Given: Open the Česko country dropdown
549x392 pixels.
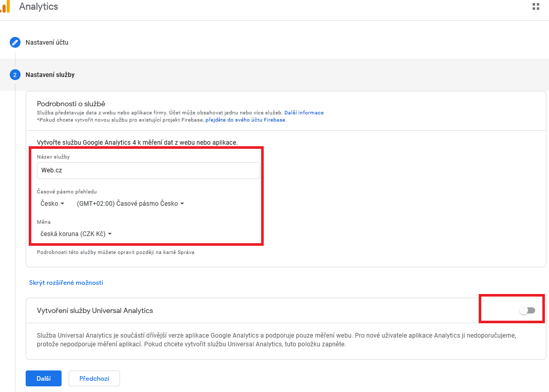Looking at the screenshot, I should pyautogui.click(x=52, y=204).
